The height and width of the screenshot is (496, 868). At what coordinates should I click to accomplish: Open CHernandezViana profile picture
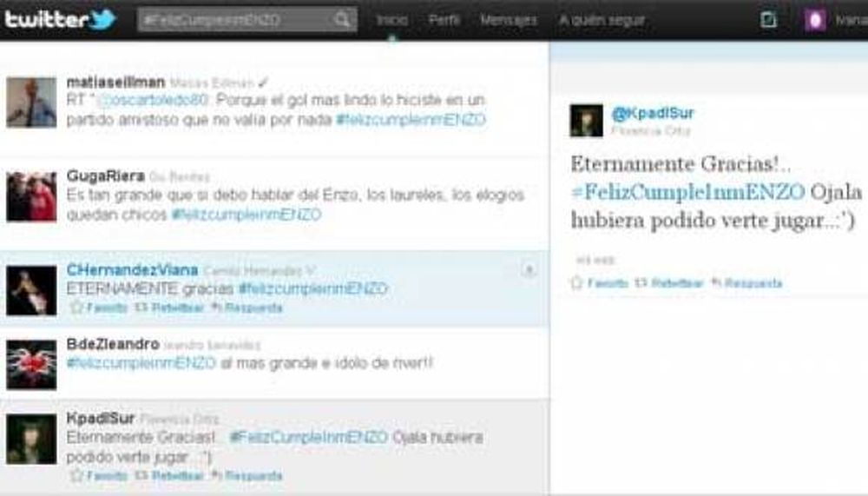(31, 290)
